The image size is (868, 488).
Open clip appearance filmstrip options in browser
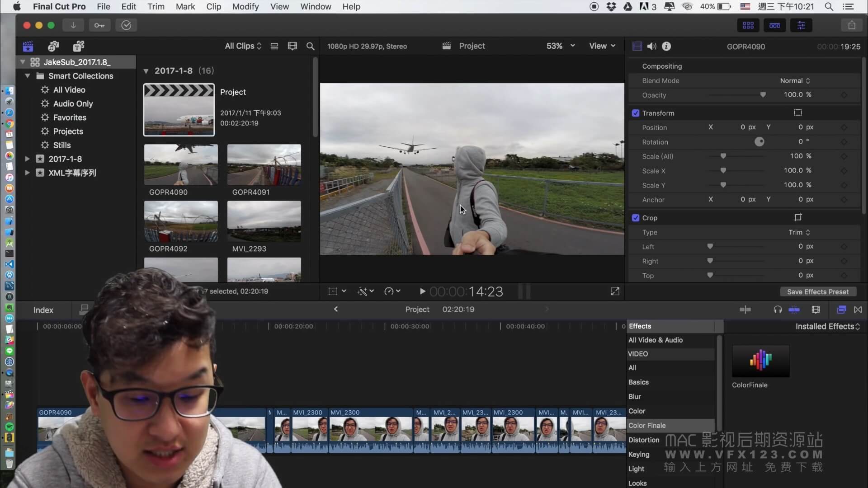292,46
